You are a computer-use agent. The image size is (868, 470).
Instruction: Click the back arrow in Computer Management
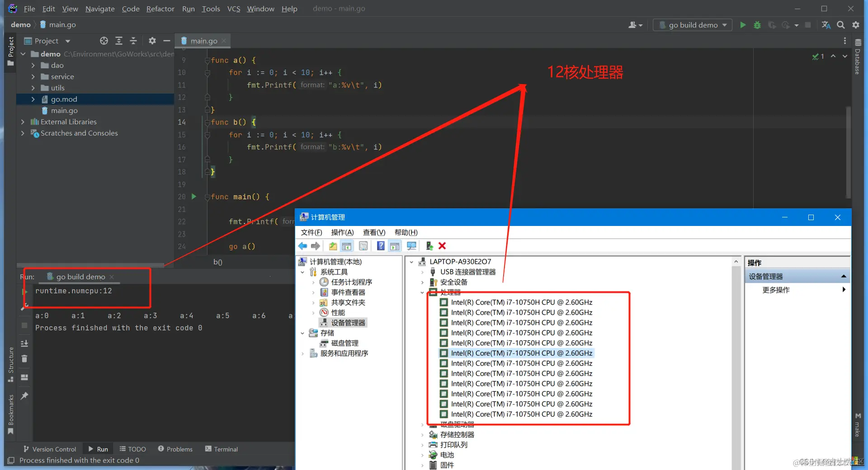302,246
